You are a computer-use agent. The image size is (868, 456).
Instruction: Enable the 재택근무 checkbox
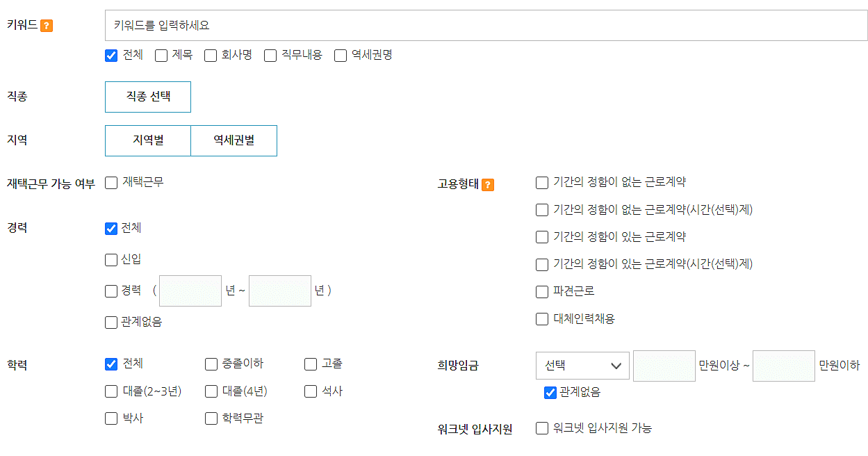pos(110,182)
